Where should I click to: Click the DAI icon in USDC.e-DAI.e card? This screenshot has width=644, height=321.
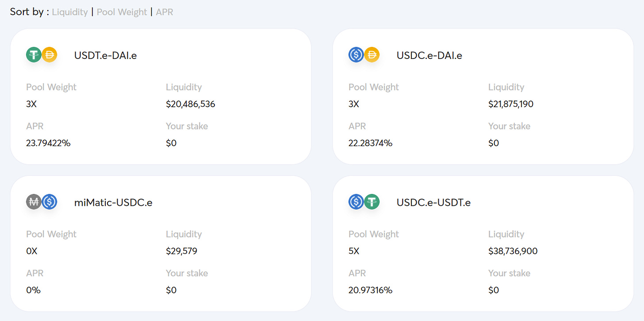coord(372,55)
